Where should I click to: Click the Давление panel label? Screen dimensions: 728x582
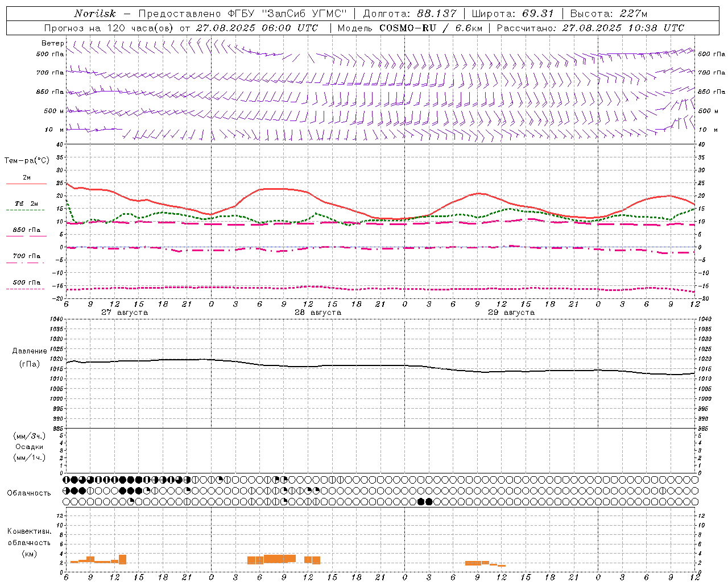(x=30, y=351)
